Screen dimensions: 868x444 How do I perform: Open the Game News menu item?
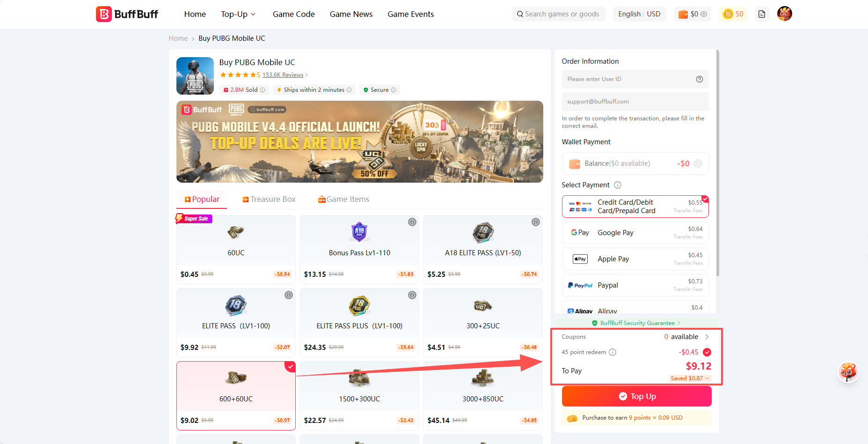[x=351, y=14]
